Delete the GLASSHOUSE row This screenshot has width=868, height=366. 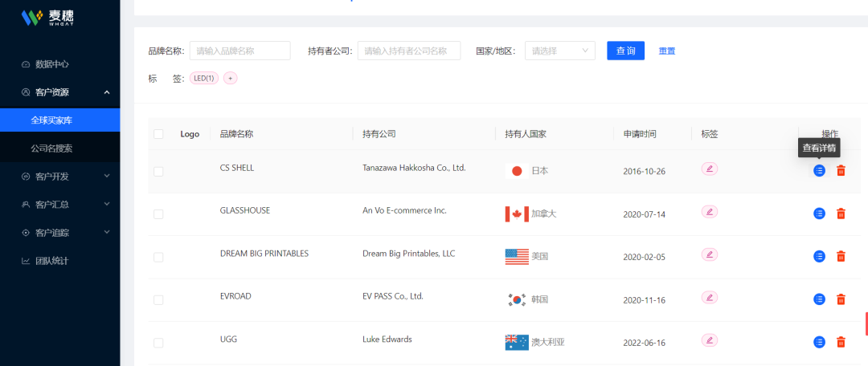pyautogui.click(x=841, y=213)
